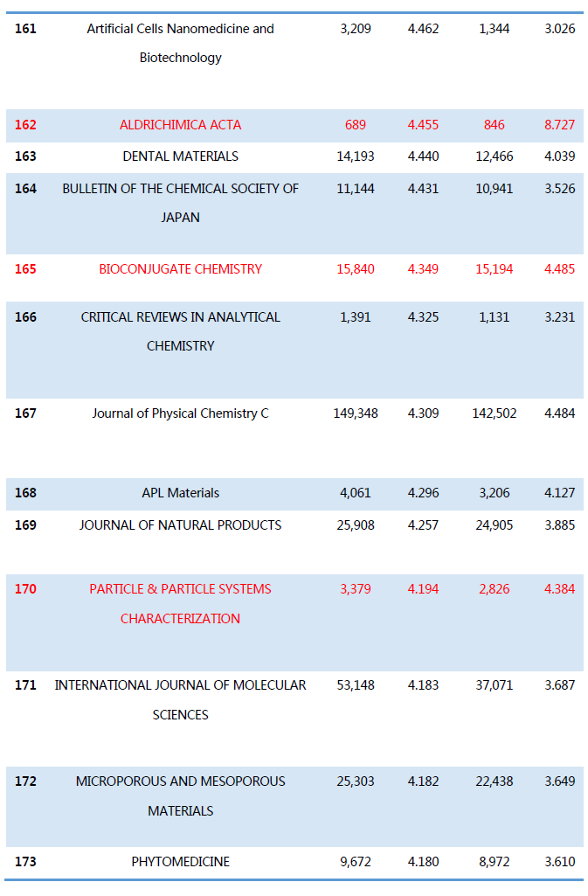
Task: Click the PHYTOMEDICINE journal name
Action: click(180, 862)
